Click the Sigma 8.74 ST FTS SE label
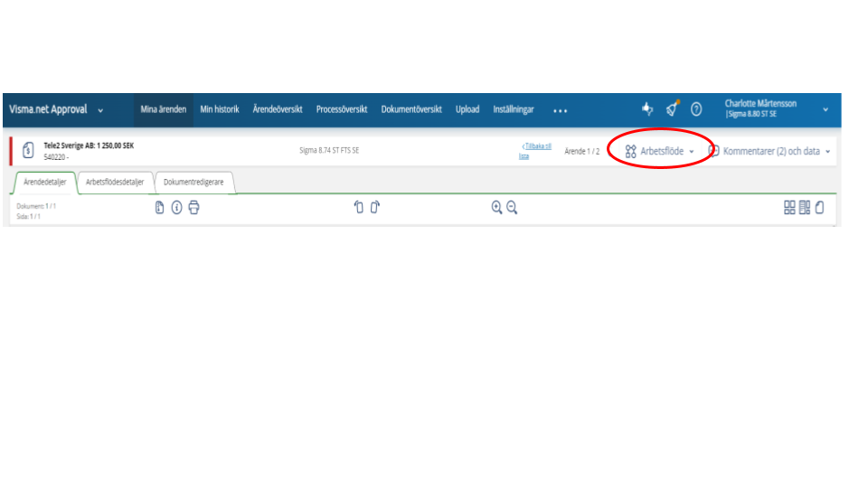Viewport: 868px width, 488px height. pyautogui.click(x=329, y=150)
